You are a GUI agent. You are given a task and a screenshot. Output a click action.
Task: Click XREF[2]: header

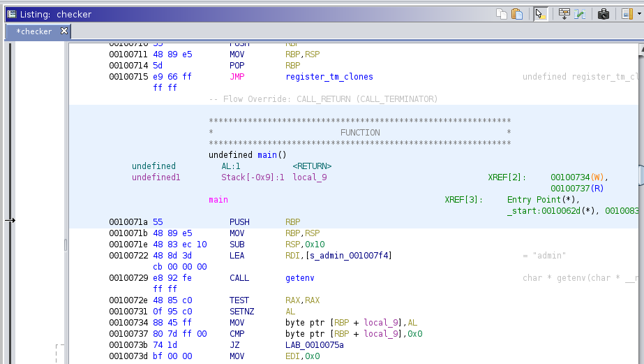tap(507, 177)
